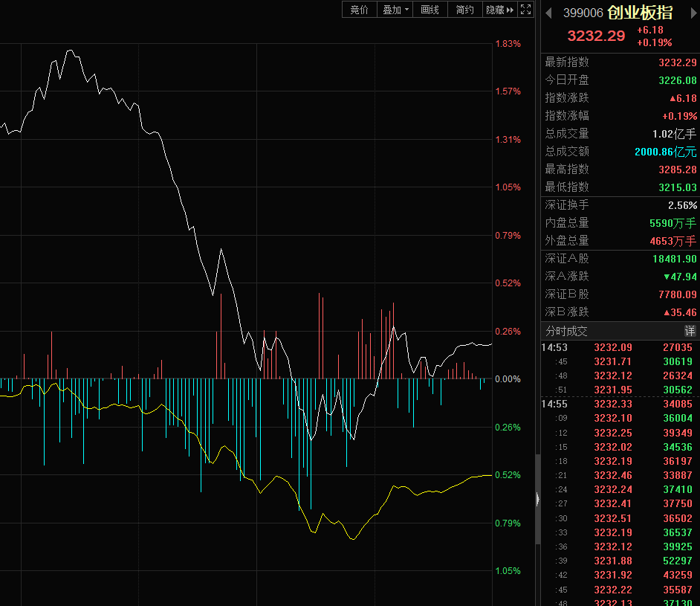700x606 pixels.
Task: Click the 创业板指 index name
Action: coord(640,13)
